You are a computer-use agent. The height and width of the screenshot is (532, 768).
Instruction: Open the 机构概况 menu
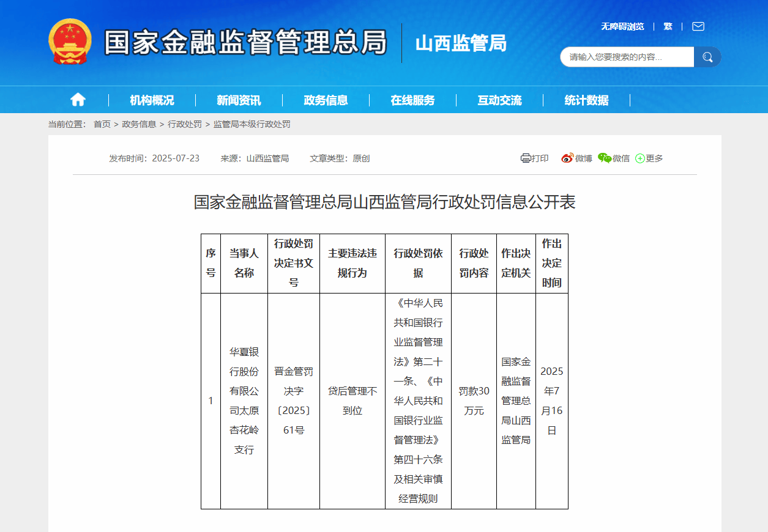point(152,100)
